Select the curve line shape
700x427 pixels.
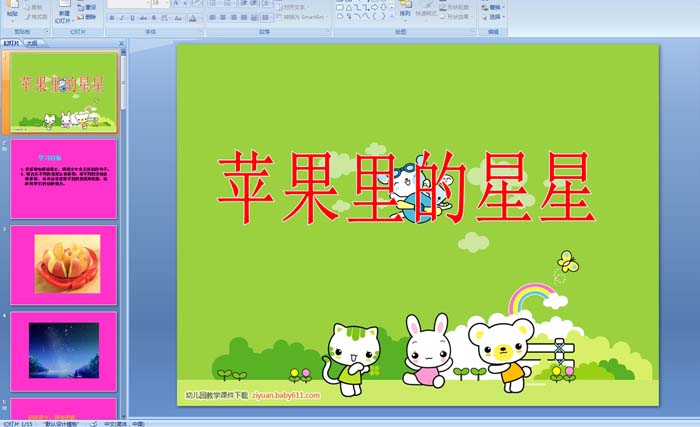pyautogui.click(x=357, y=17)
